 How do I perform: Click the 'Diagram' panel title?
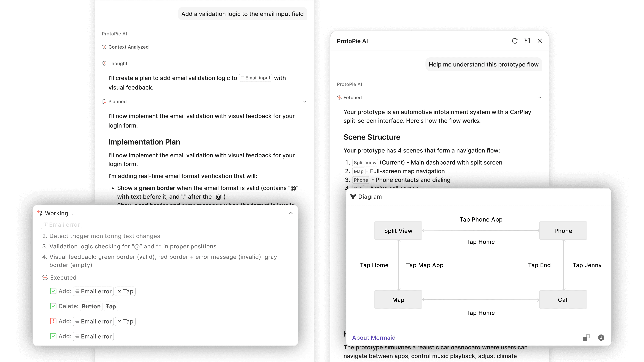(x=370, y=197)
